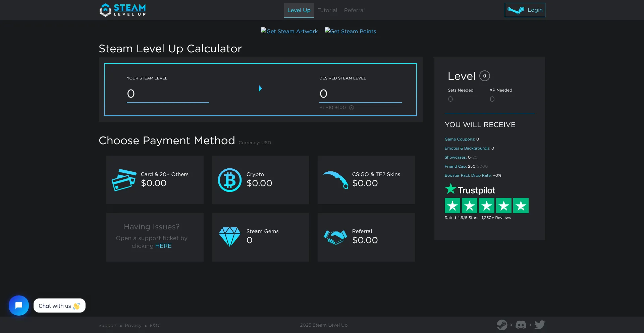The height and width of the screenshot is (333, 644).
Task: Click the Steam Level Up logo
Action: (x=122, y=10)
